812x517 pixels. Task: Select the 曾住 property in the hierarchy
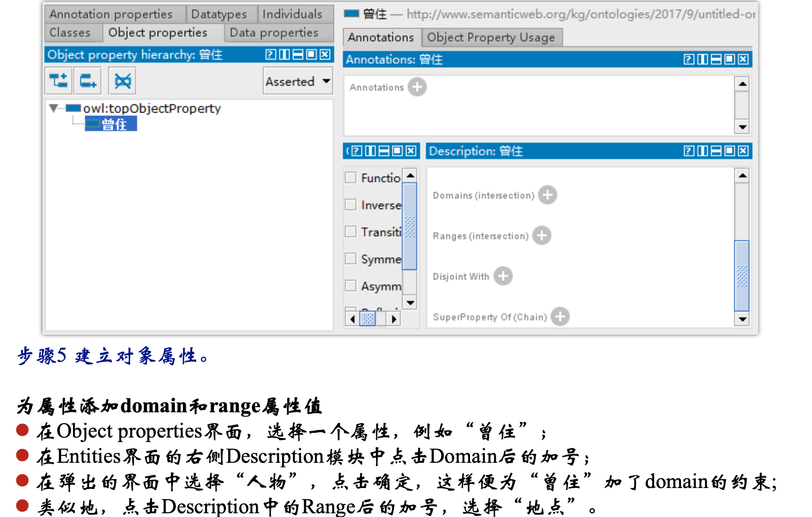(x=112, y=124)
